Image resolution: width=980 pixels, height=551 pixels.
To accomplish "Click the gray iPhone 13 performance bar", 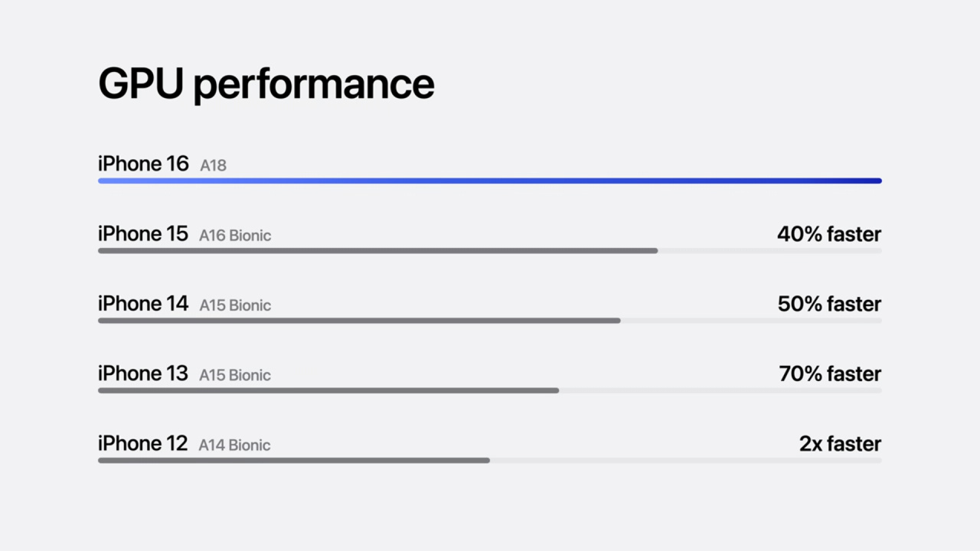I will (328, 390).
